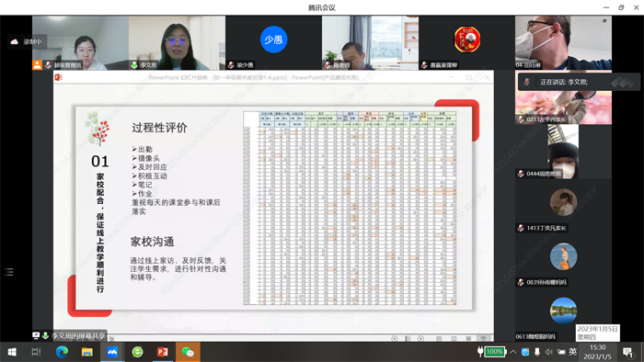Open WeChat from the taskbar
This screenshot has height=362, width=644.
click(x=188, y=352)
